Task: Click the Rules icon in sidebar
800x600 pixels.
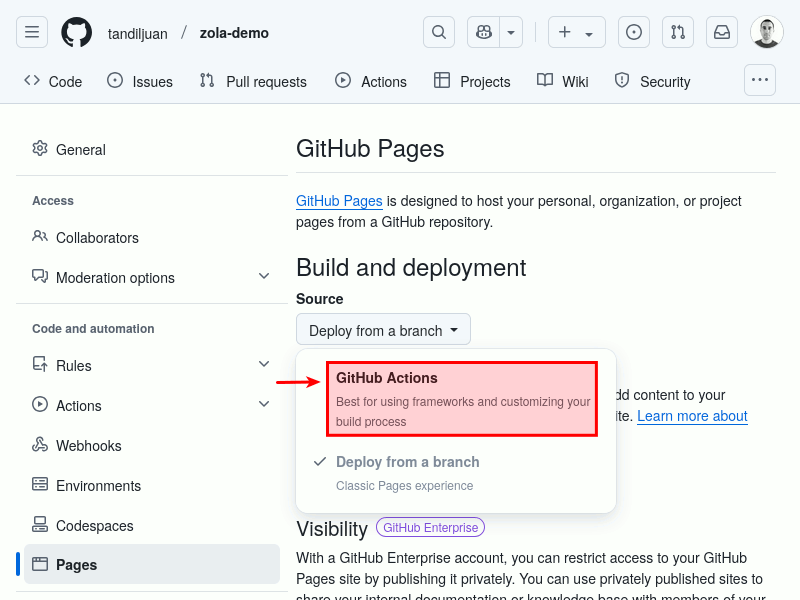Action: tap(40, 364)
